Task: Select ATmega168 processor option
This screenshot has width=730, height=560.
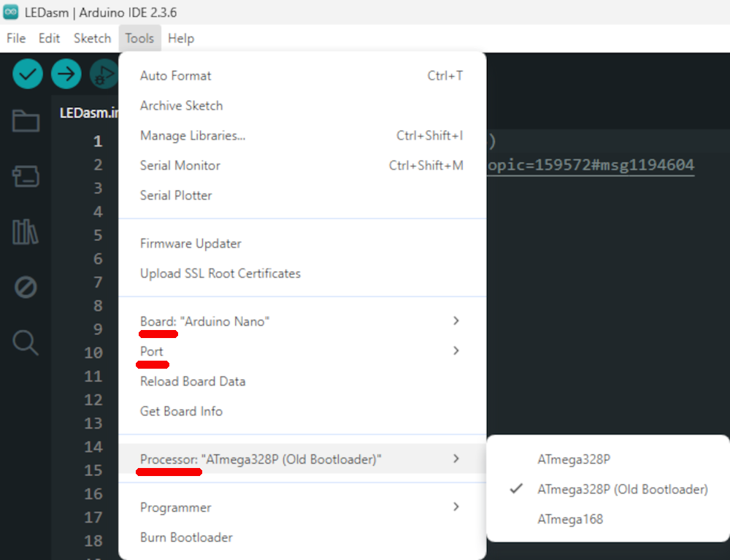Action: (x=608, y=519)
